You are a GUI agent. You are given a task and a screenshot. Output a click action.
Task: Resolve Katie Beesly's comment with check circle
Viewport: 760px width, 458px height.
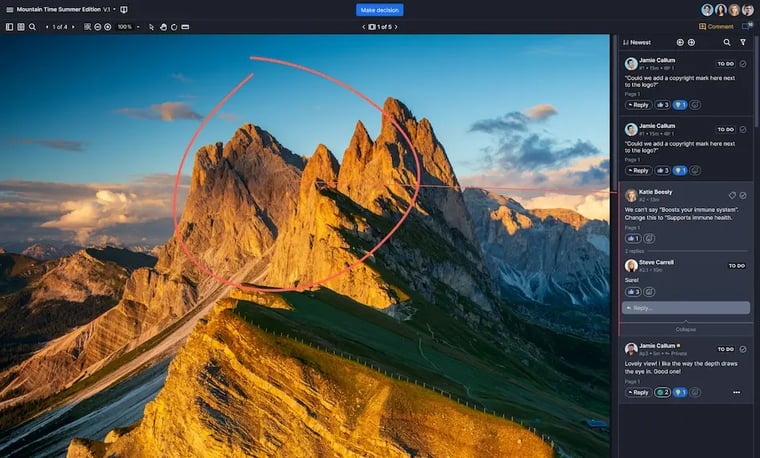point(743,195)
